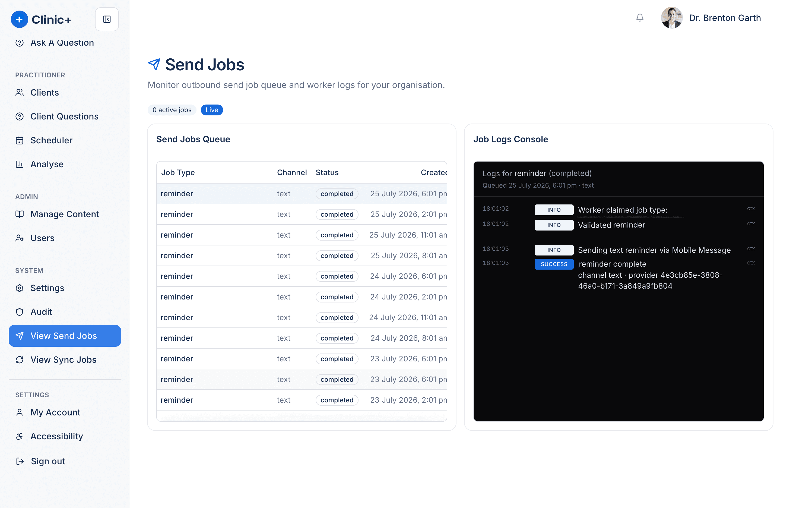Click the View Sync Jobs refresh icon
This screenshot has height=508, width=812.
point(20,359)
